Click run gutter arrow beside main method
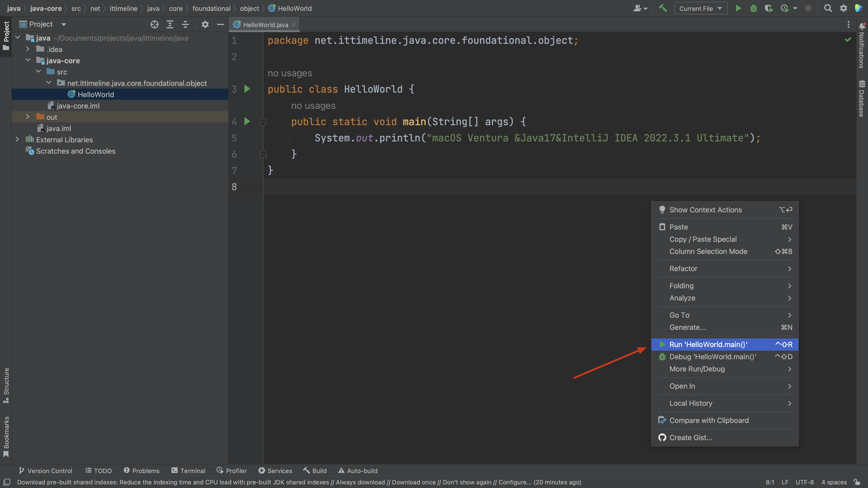 click(x=247, y=121)
